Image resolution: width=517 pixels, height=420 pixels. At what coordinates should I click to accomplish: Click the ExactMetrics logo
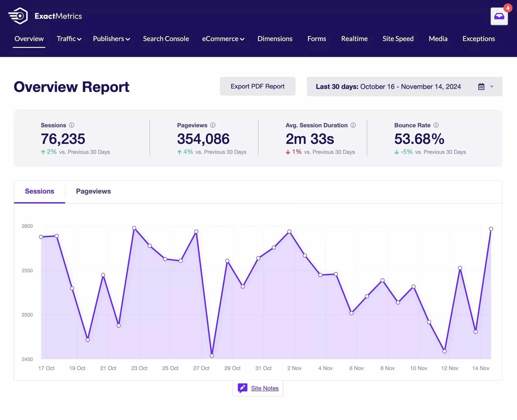coord(45,16)
